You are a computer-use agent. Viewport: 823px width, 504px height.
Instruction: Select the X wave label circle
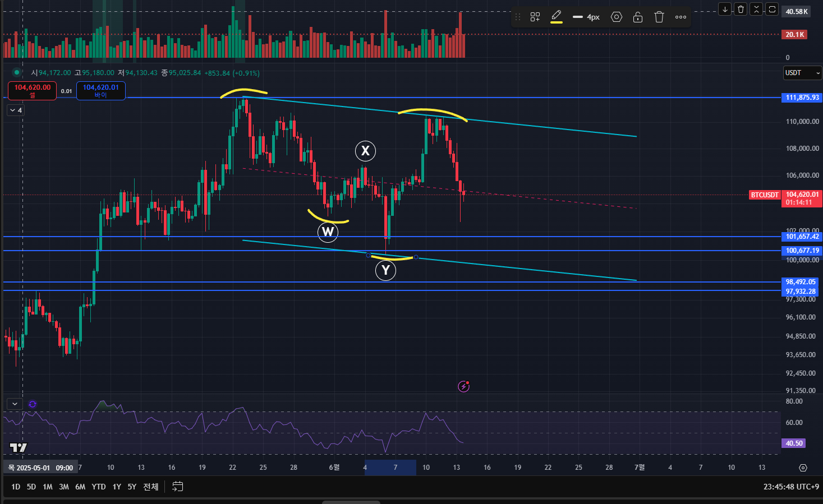[365, 151]
